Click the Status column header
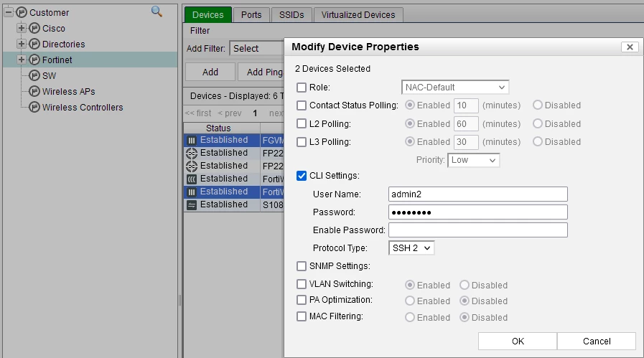Screen dimensions: 644x358 tap(222, 128)
